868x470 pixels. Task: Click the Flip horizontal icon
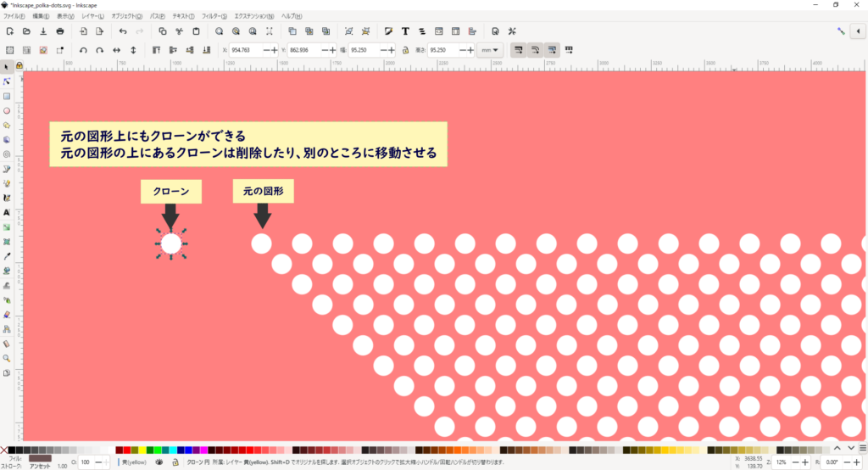(116, 50)
